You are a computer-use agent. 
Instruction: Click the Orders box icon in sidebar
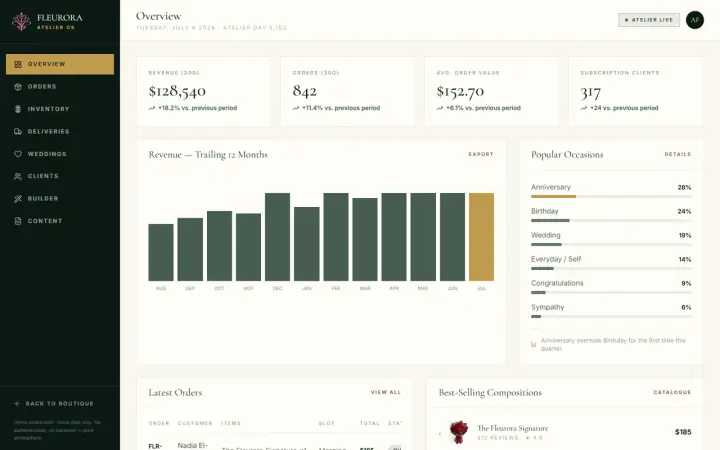coord(18,87)
